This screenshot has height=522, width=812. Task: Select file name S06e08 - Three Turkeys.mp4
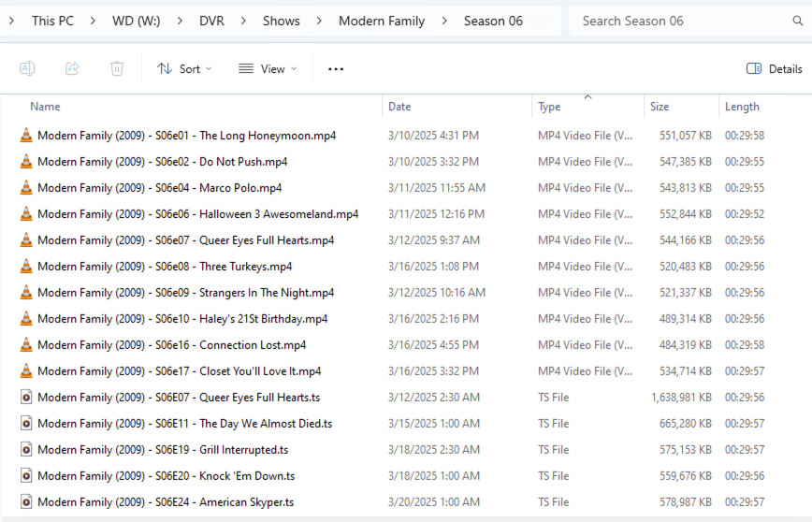point(165,267)
